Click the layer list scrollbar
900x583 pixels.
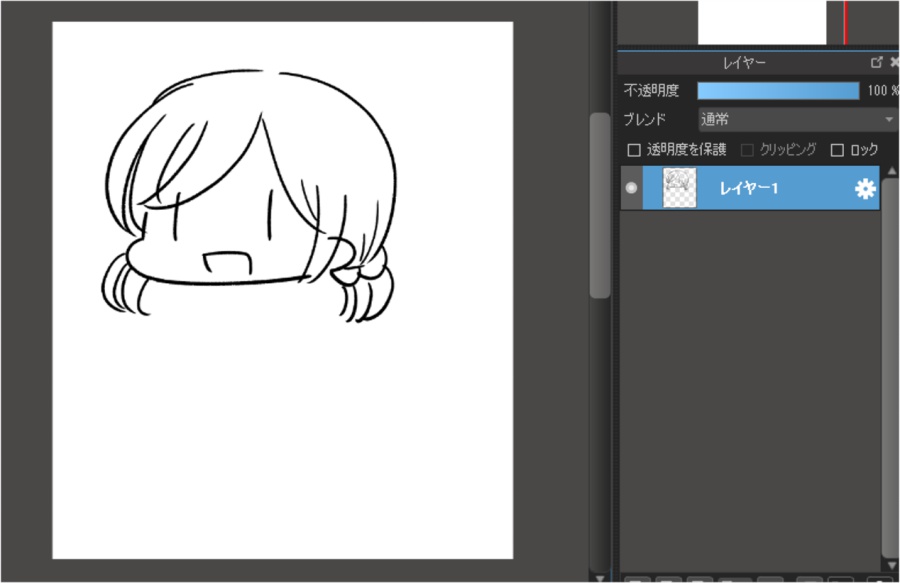pyautogui.click(x=890, y=366)
